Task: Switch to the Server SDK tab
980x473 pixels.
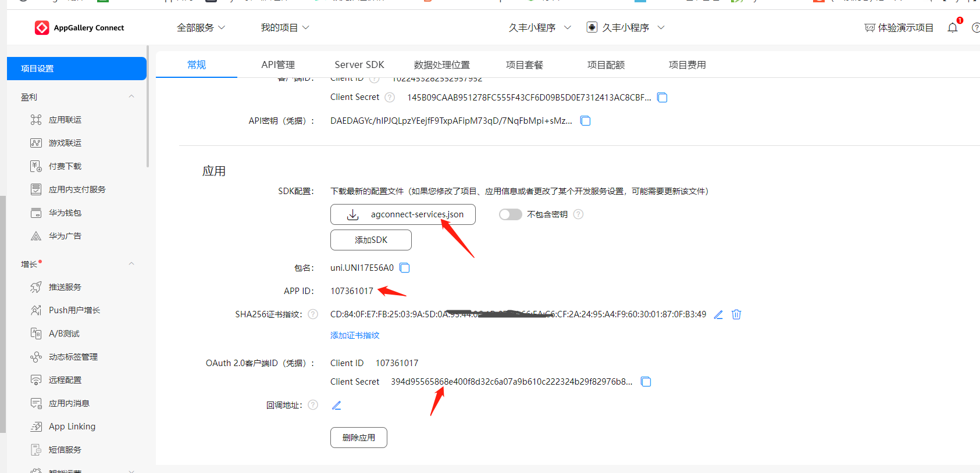Action: (359, 64)
